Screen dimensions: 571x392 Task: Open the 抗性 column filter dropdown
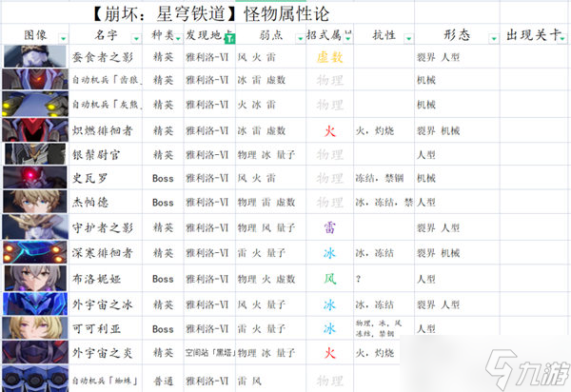click(x=409, y=38)
